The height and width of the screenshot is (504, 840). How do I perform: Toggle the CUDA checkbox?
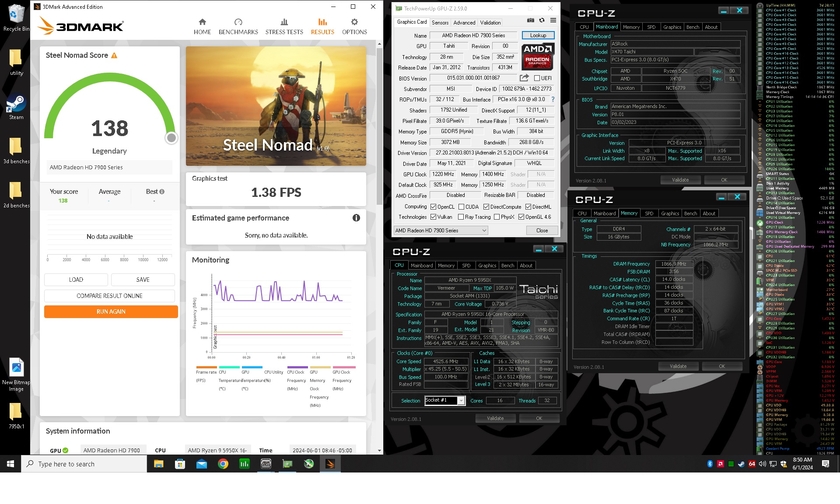pyautogui.click(x=461, y=207)
